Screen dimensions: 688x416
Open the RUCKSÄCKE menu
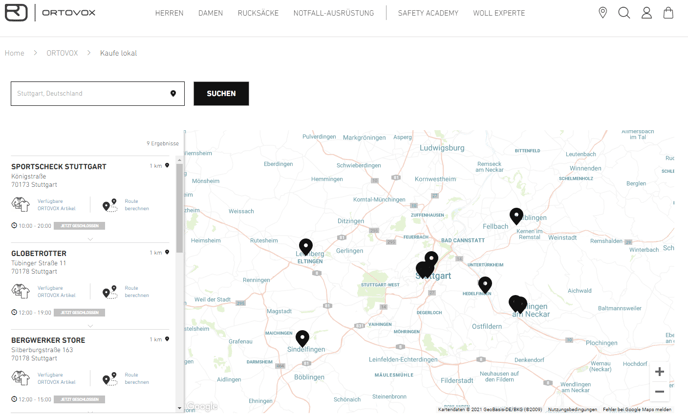[x=258, y=13]
